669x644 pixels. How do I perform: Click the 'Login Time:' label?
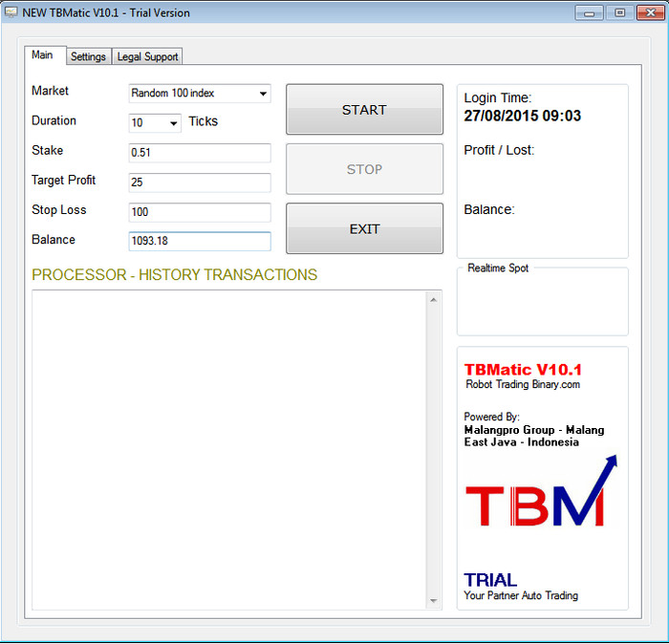click(x=498, y=98)
